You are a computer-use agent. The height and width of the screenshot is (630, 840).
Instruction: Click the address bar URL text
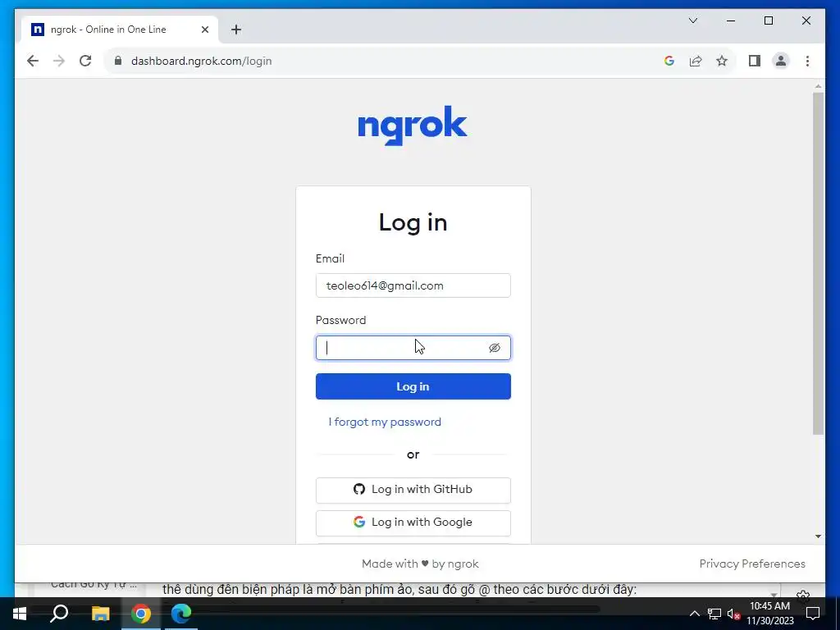click(x=202, y=61)
